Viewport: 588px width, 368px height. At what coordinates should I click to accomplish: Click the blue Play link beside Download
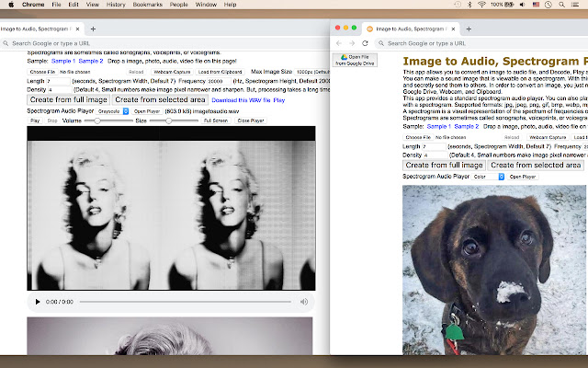point(279,100)
